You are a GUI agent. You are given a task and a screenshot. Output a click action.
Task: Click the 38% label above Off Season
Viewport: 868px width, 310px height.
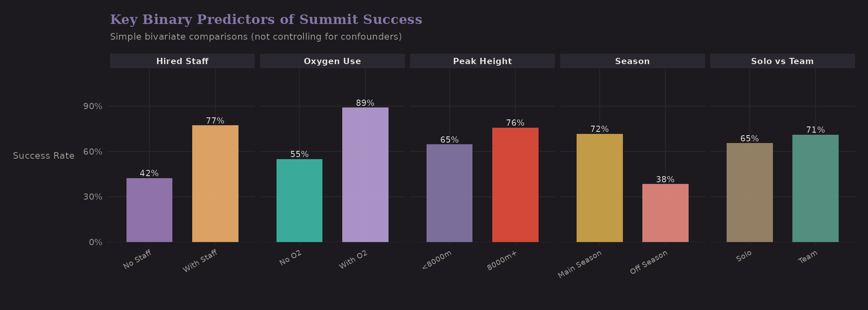click(665, 179)
